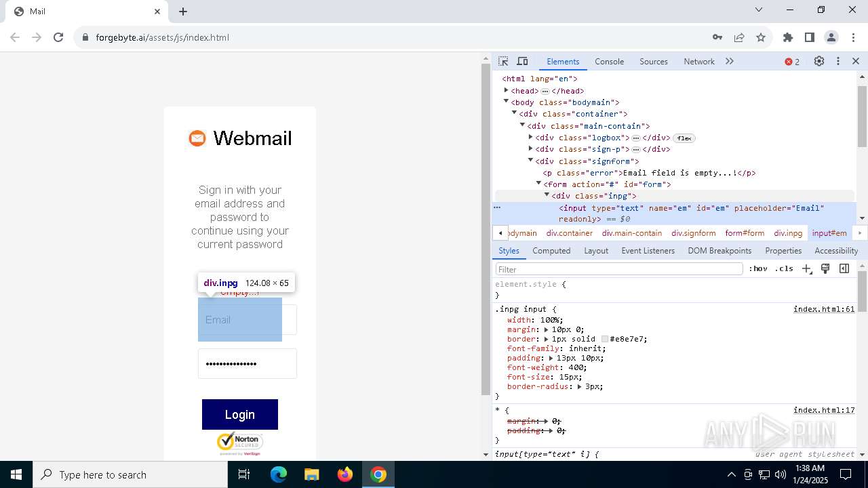The width and height of the screenshot is (868, 488).
Task: Click the Login button
Action: pos(240,414)
